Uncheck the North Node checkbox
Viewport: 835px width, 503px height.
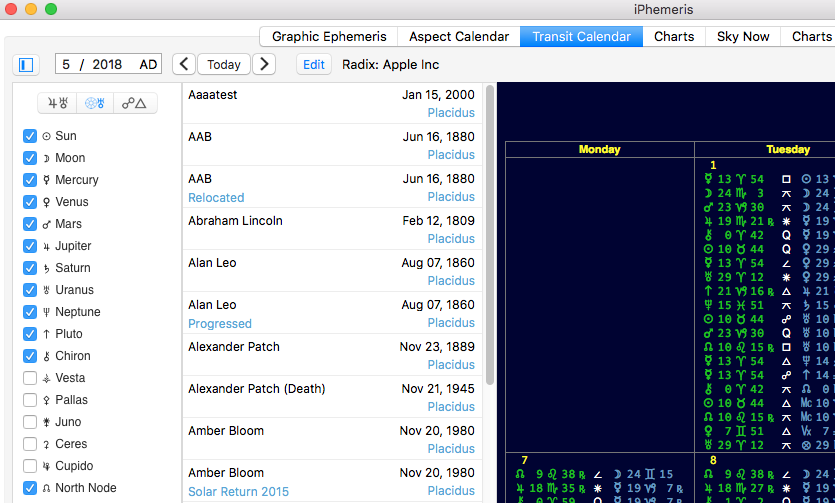point(30,488)
